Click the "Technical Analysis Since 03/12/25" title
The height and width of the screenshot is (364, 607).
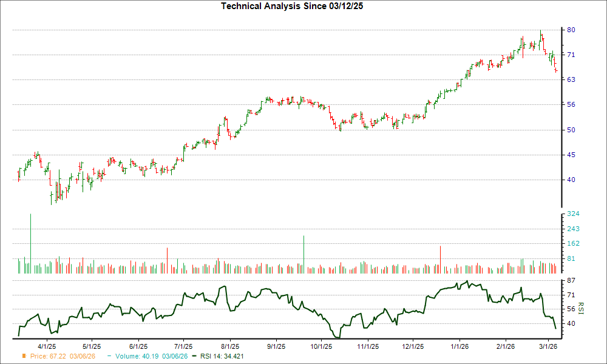tap(291, 7)
